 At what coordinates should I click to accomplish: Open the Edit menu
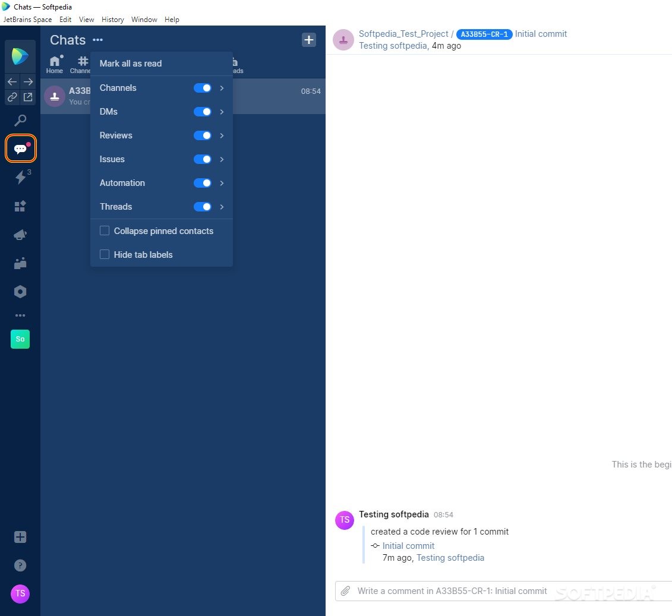click(65, 19)
